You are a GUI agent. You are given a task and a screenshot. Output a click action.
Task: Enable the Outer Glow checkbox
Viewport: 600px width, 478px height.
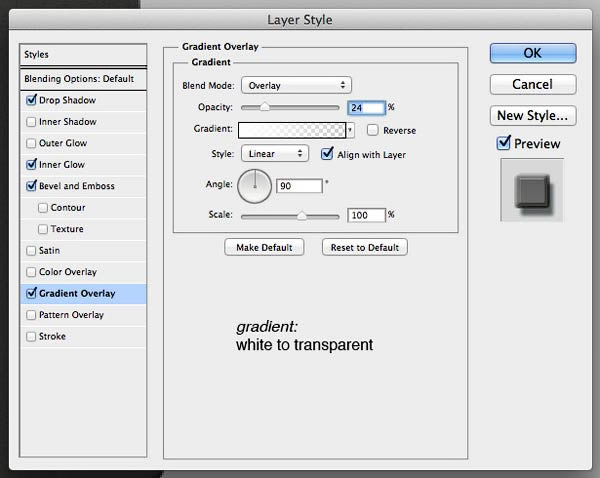coord(31,143)
